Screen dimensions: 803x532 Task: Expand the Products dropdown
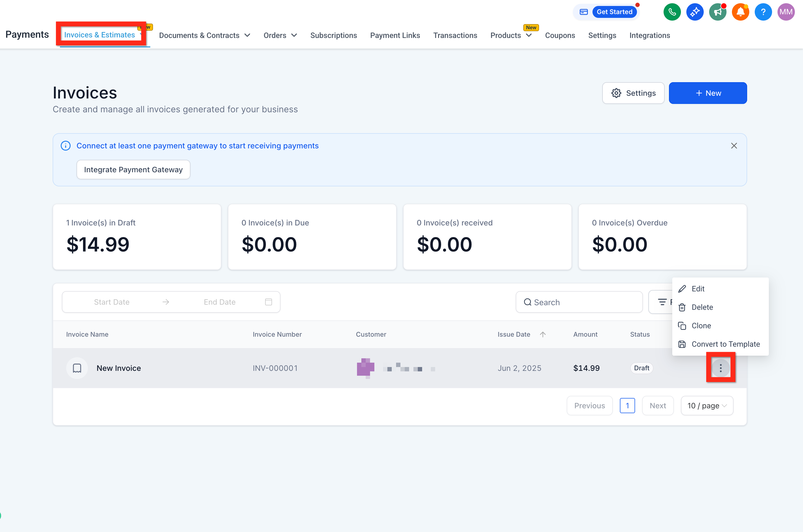[x=529, y=35]
